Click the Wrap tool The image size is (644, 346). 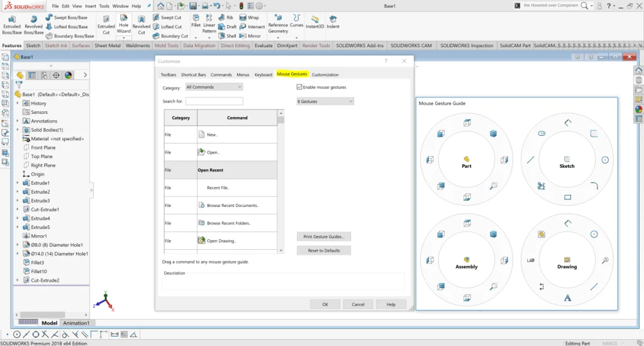coord(249,17)
